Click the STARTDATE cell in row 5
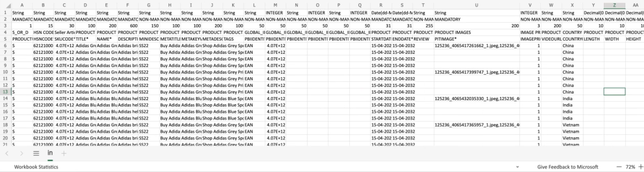Viewport: 644px width, 172px height. pyautogui.click(x=381, y=39)
